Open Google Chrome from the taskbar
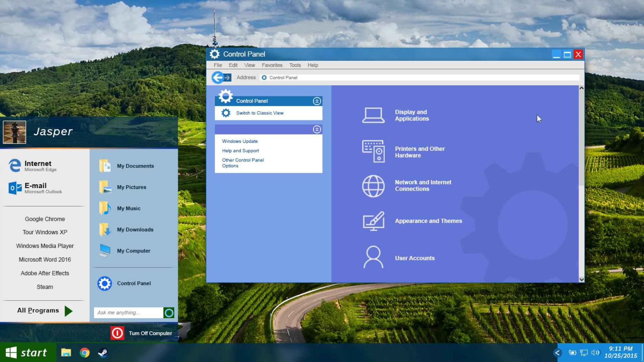Viewport: 644px width, 362px height. (x=84, y=353)
